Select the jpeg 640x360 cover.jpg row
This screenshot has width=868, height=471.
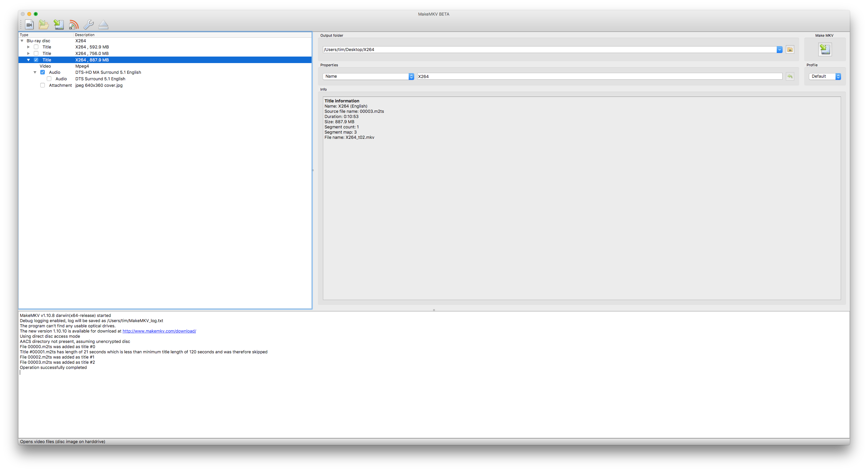tap(165, 85)
